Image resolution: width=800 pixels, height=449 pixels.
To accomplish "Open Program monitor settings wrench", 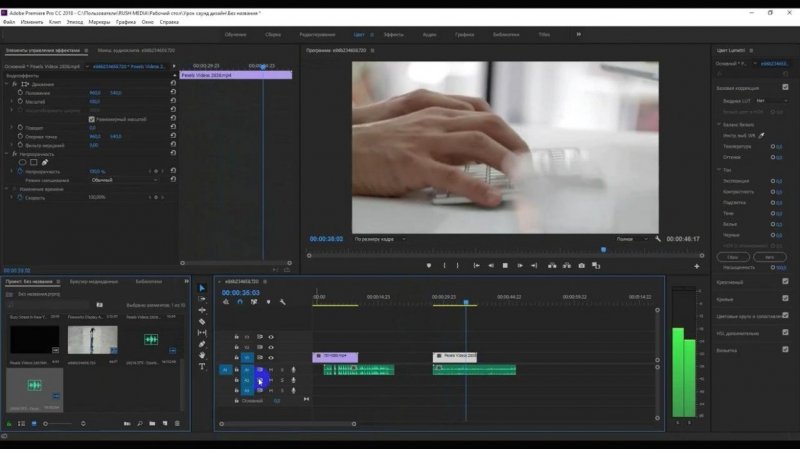I will [x=658, y=239].
